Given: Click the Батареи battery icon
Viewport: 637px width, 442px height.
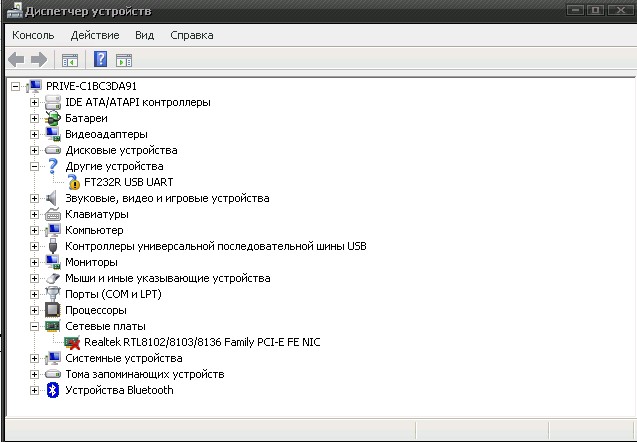Looking at the screenshot, I should click(x=53, y=118).
